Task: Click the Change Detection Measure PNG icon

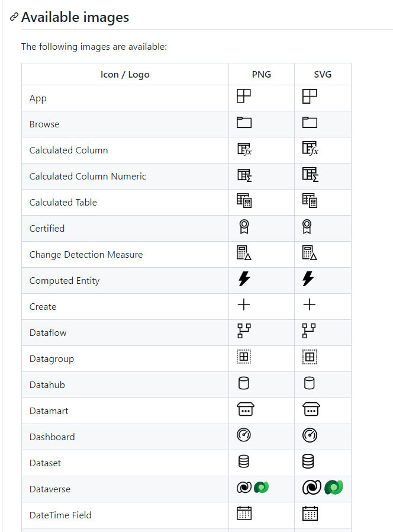Action: point(244,253)
